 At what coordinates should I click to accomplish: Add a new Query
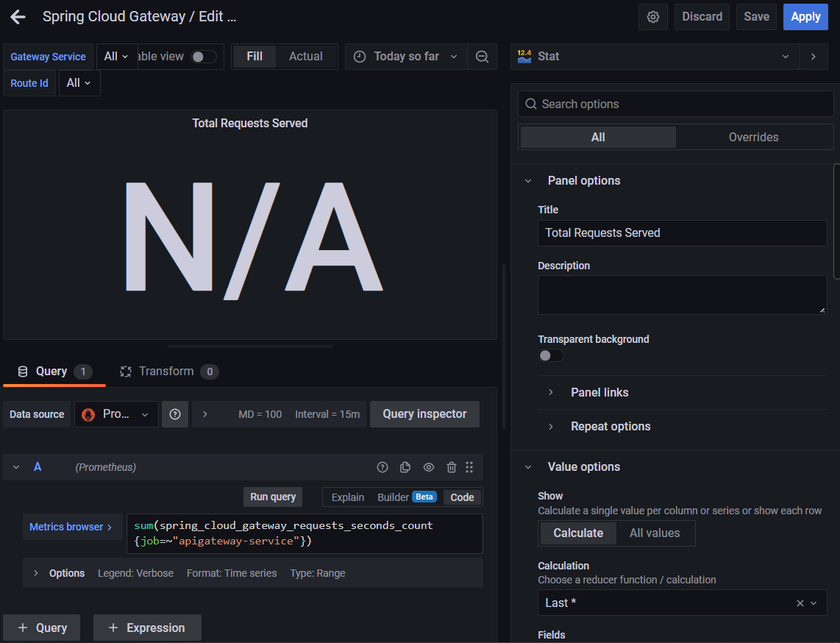point(42,628)
